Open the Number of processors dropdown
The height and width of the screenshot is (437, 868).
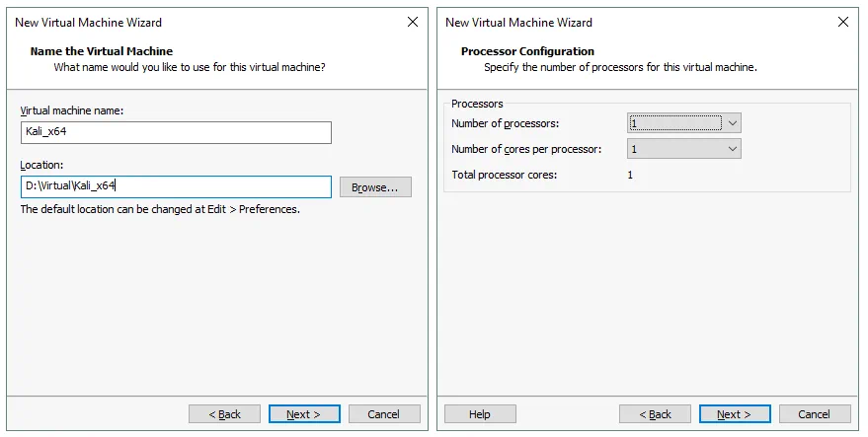pyautogui.click(x=683, y=123)
